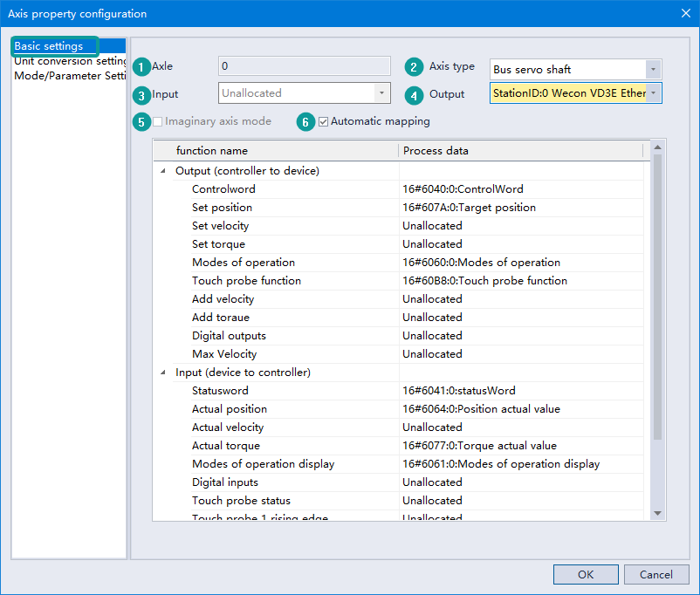Click the numbered badge 3 beside Input
This screenshot has height=595, width=700.
[x=142, y=94]
